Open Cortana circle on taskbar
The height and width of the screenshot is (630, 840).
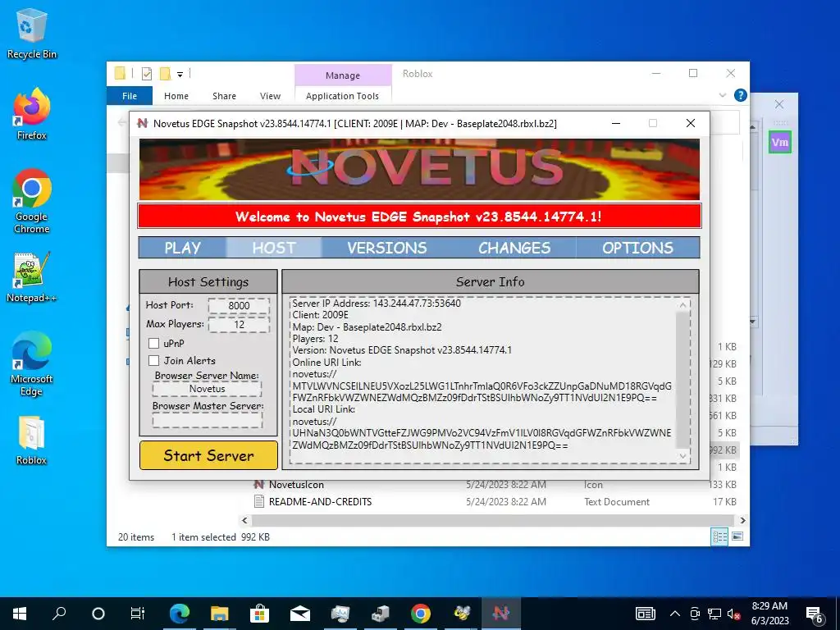click(x=98, y=614)
